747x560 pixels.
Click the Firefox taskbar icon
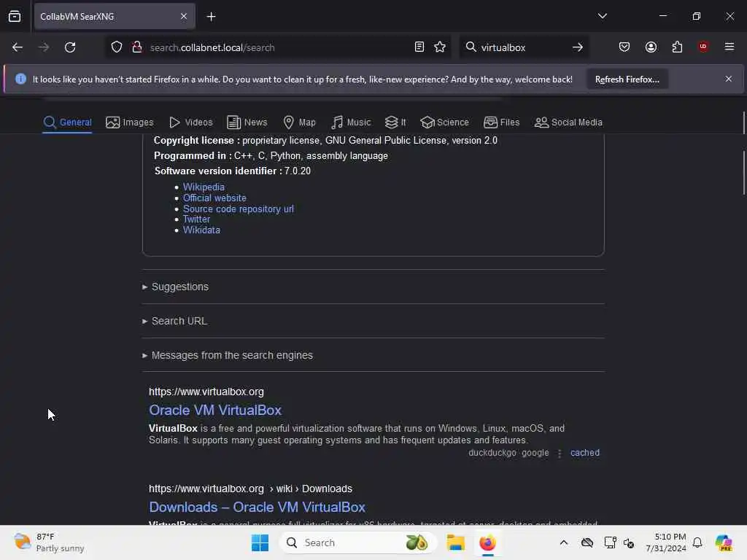click(487, 542)
